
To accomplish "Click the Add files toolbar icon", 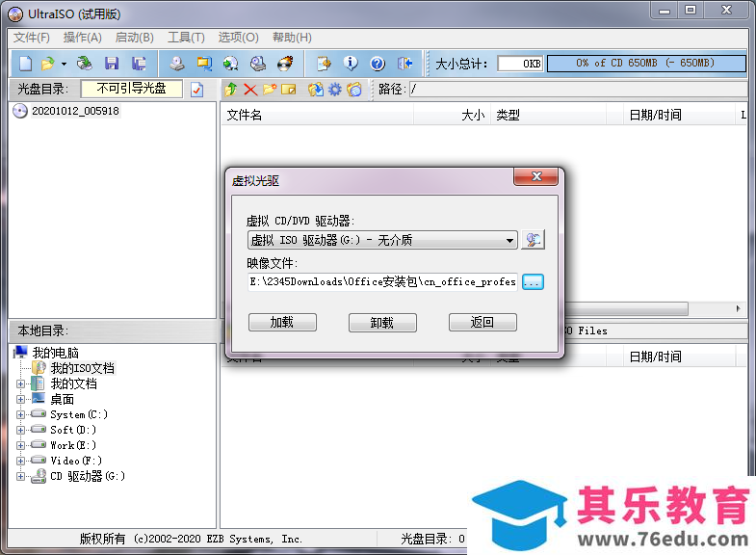I will [324, 64].
